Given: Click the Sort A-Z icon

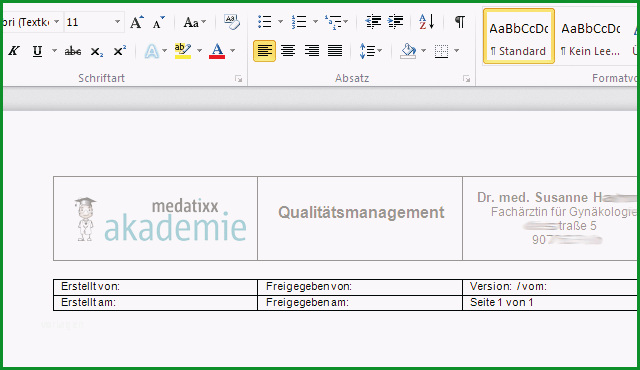Looking at the screenshot, I should pyautogui.click(x=427, y=22).
